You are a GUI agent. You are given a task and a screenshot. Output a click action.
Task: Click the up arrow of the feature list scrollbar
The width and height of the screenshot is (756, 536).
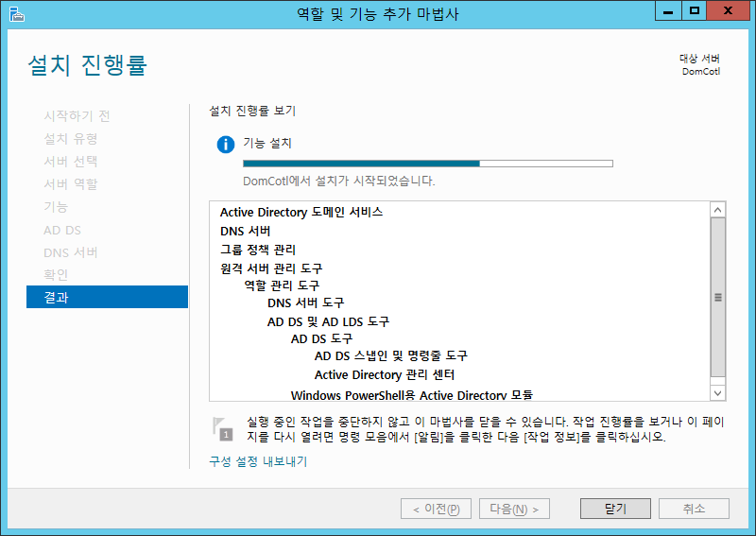717,210
